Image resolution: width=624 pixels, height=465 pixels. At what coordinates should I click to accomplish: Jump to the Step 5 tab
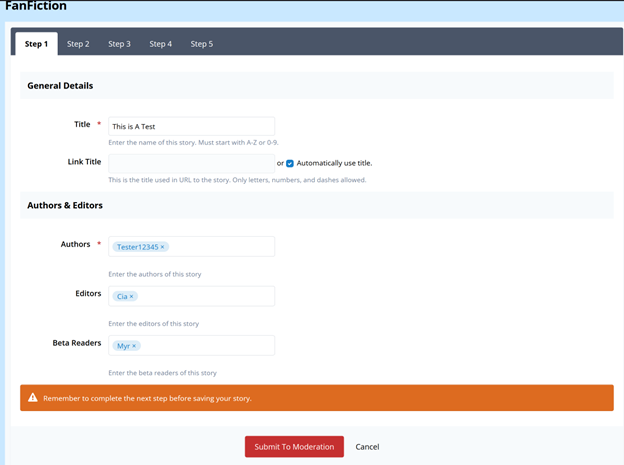click(202, 44)
